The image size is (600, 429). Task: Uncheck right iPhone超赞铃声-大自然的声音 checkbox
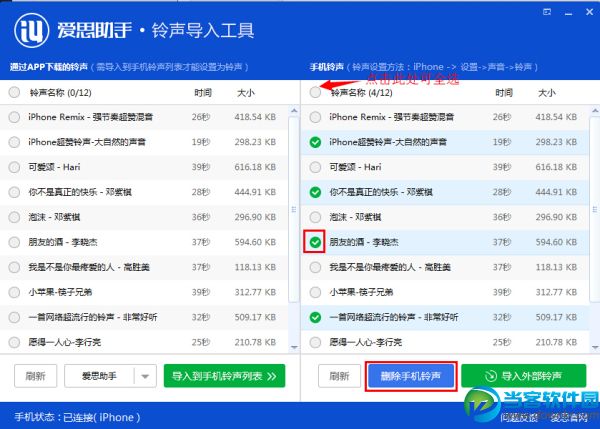(x=315, y=142)
